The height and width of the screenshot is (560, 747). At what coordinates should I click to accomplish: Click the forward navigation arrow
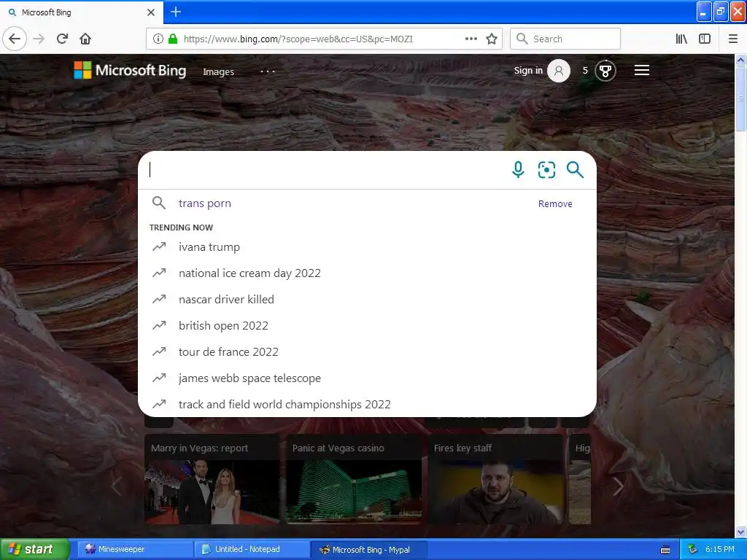(x=39, y=39)
